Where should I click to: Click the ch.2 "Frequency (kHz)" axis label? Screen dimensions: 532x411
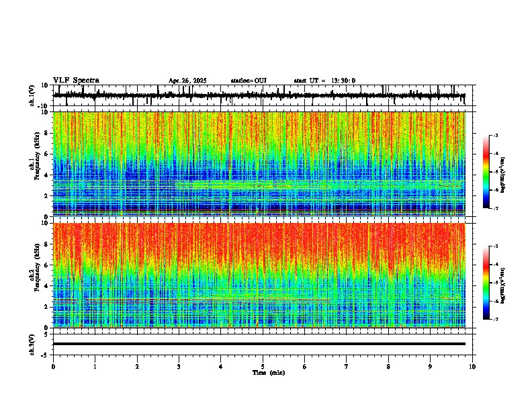[x=37, y=267]
